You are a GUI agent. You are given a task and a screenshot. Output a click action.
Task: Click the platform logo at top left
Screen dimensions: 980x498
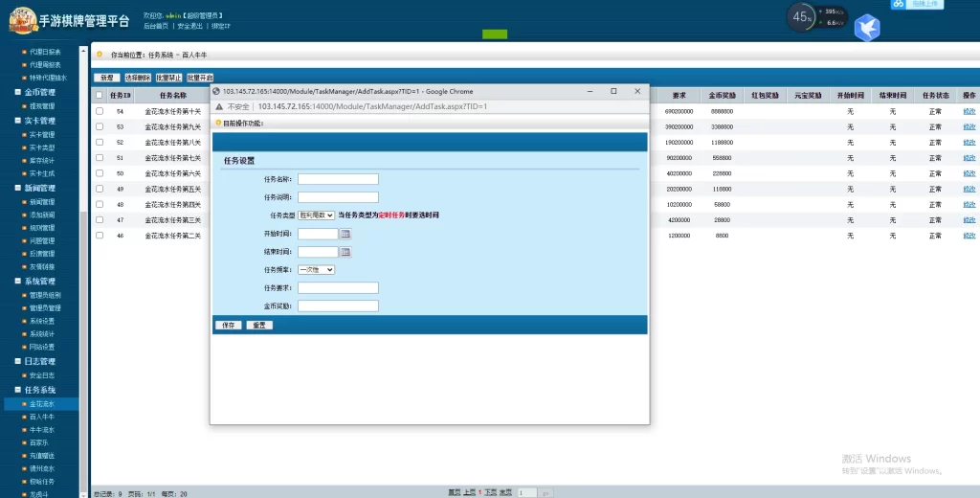18,18
